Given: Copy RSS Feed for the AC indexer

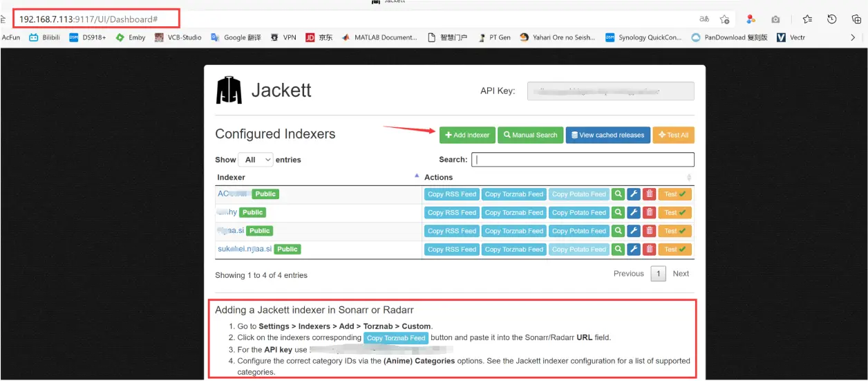Looking at the screenshot, I should (x=452, y=194).
